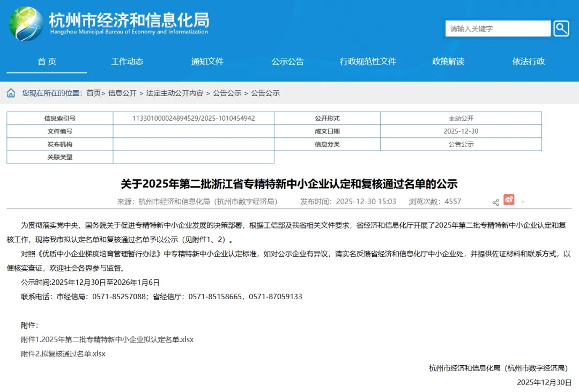Click 信息公开 breadcrumb link
Viewport: 579px width, 392px height.
tap(122, 93)
